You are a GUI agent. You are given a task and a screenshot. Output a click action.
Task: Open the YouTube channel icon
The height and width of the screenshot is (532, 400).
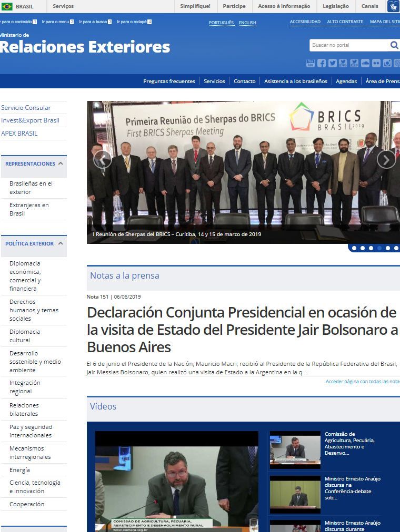(x=311, y=63)
